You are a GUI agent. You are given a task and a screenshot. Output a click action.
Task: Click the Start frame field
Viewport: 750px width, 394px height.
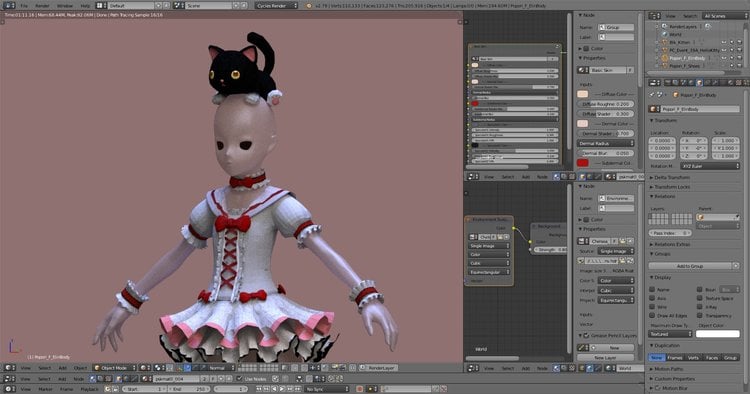[143, 389]
